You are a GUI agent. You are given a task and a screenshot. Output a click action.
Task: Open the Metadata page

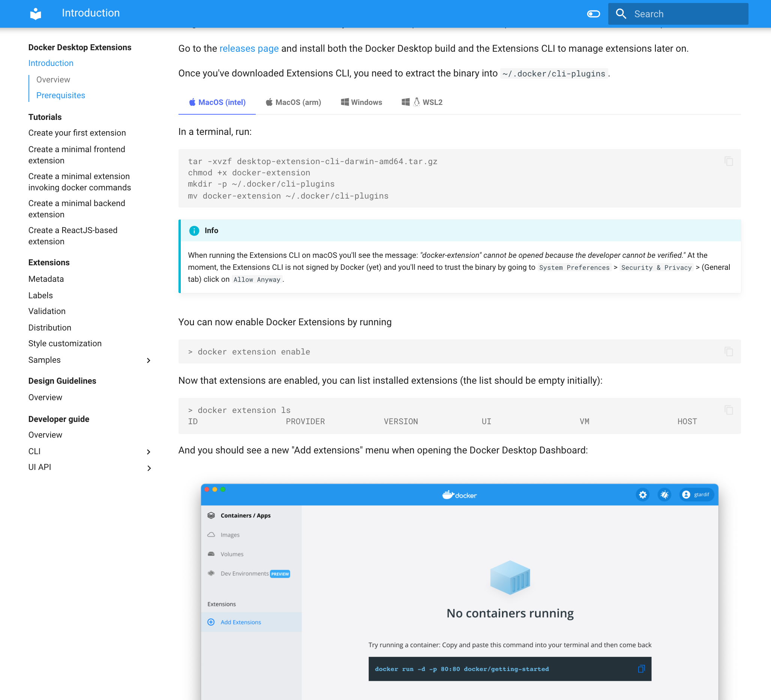tap(46, 278)
